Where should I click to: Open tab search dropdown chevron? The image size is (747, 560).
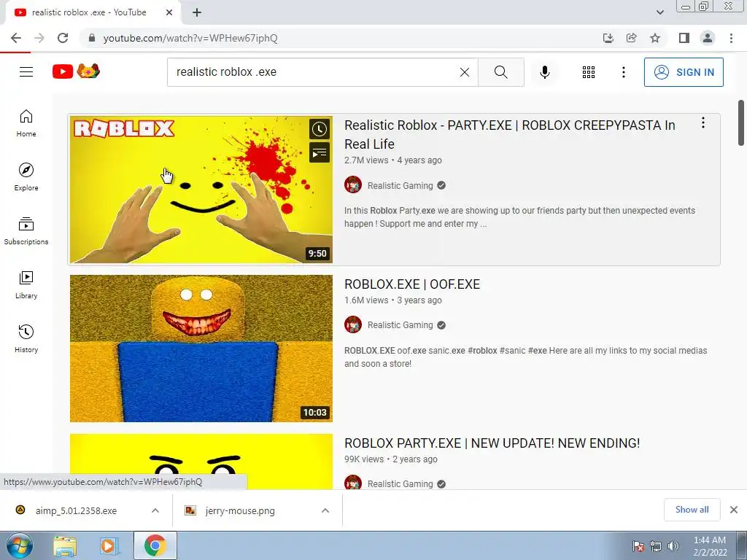(x=659, y=12)
